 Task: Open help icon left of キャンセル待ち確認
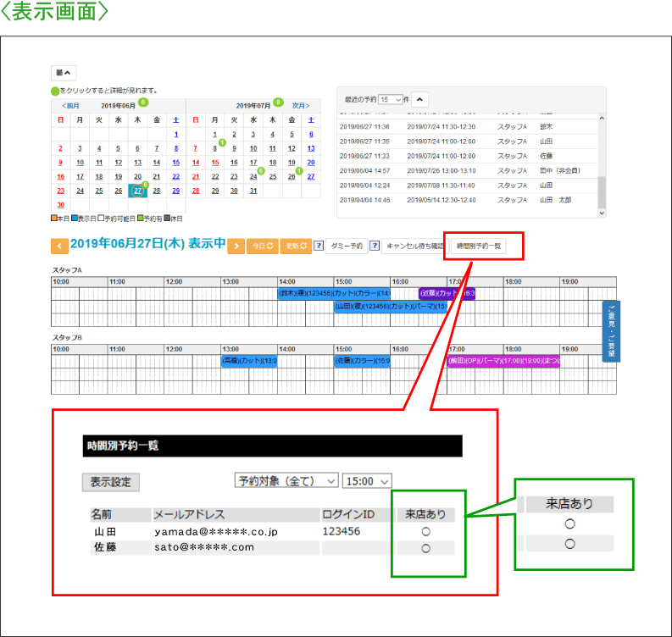click(374, 246)
